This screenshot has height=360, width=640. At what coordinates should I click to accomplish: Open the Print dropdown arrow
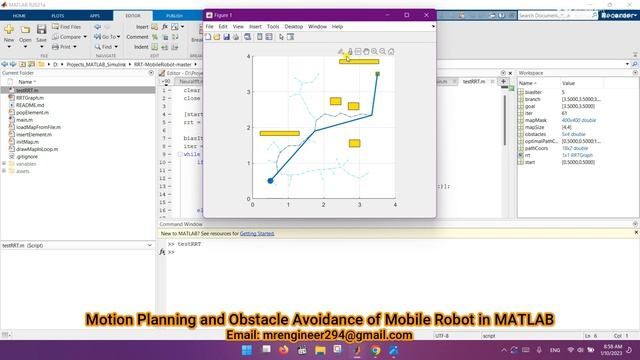click(75, 47)
